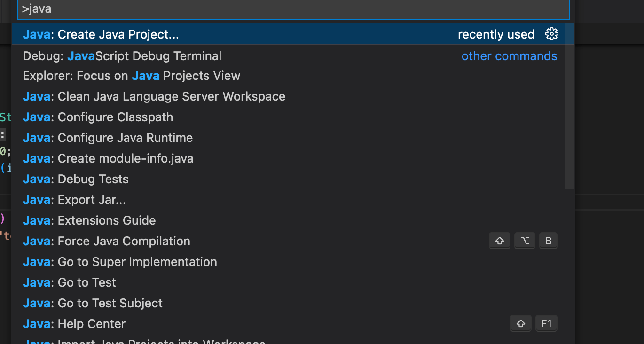Open Java: Configure Classpath
Screen dimensions: 644x344
tap(98, 117)
